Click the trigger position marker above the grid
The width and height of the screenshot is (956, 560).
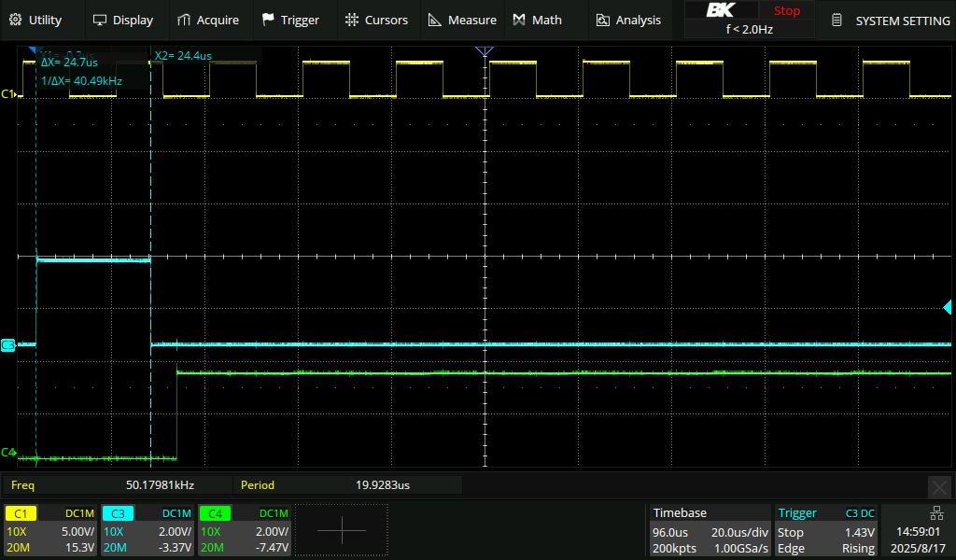[485, 51]
